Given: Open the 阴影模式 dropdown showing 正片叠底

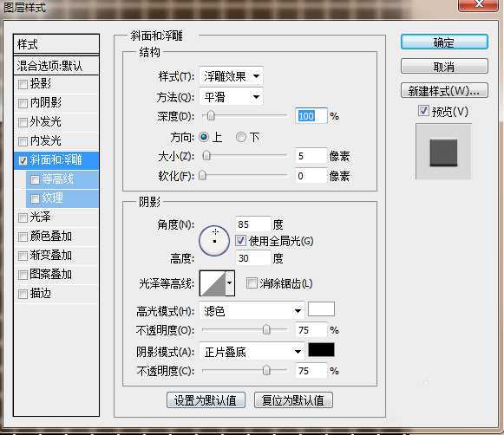Looking at the screenshot, I should 252,352.
